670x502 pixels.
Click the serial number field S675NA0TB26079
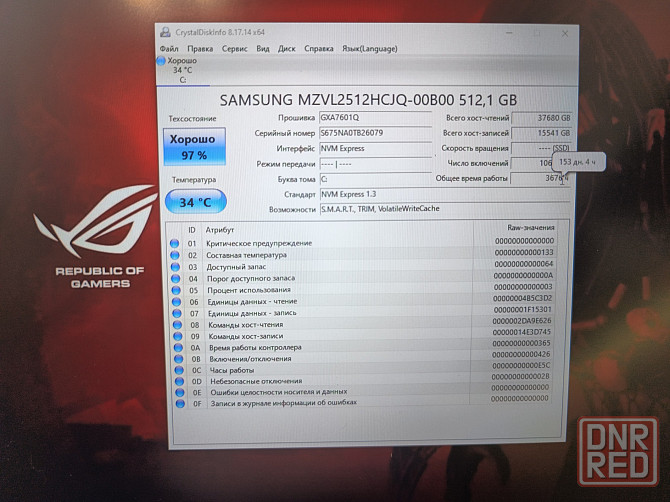point(376,133)
